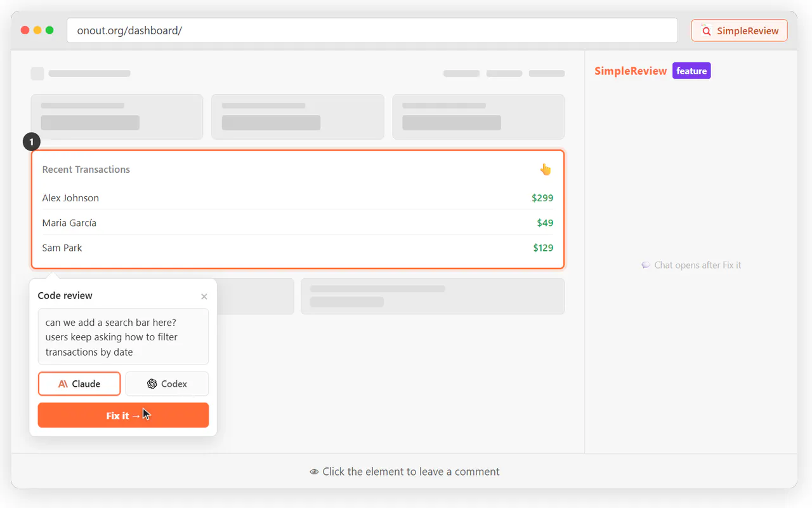This screenshot has width=812, height=508.
Task: Click the 'Click the element to leave a comment' hint
Action: (411, 472)
